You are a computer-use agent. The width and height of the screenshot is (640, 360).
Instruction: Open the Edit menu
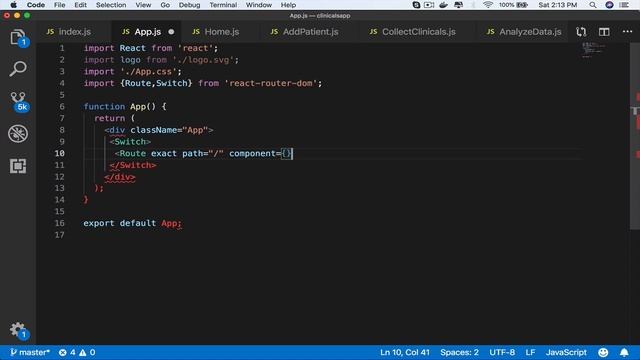pyautogui.click(x=80, y=5)
